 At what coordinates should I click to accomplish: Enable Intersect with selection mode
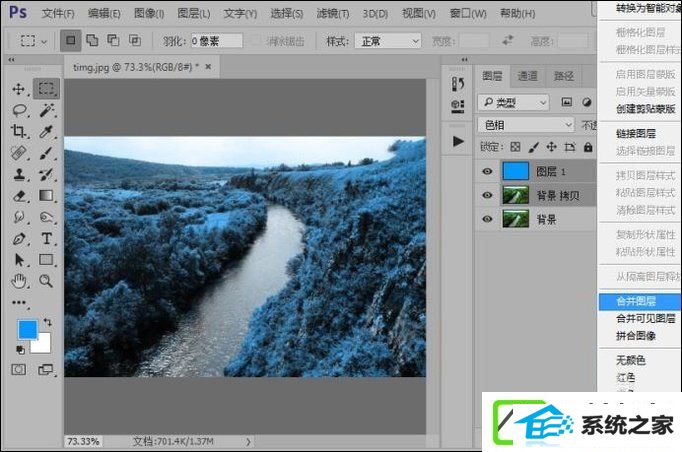point(135,40)
